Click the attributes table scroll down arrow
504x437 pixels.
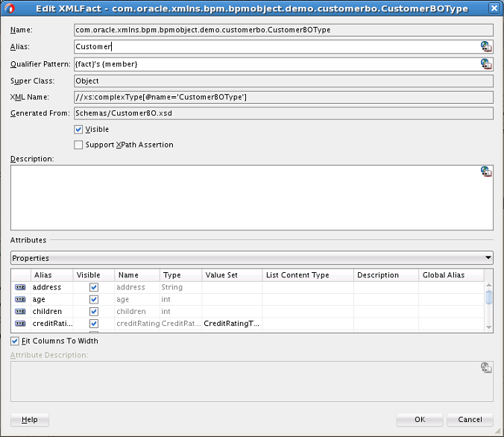488,327
